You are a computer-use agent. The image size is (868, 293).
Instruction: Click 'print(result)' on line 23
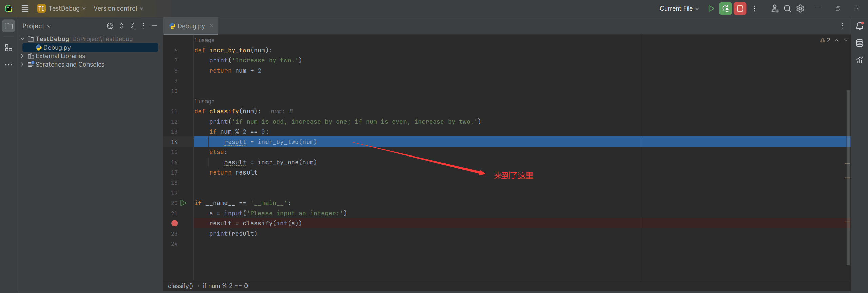pos(233,234)
